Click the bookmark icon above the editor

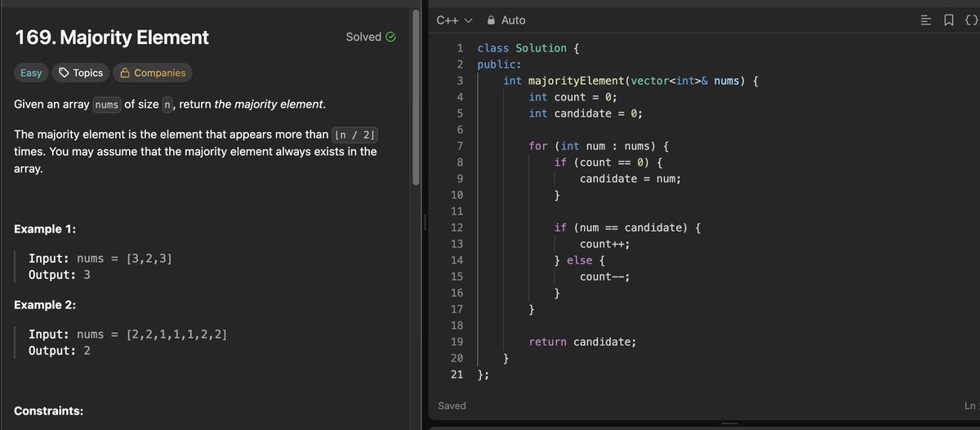(x=950, y=20)
